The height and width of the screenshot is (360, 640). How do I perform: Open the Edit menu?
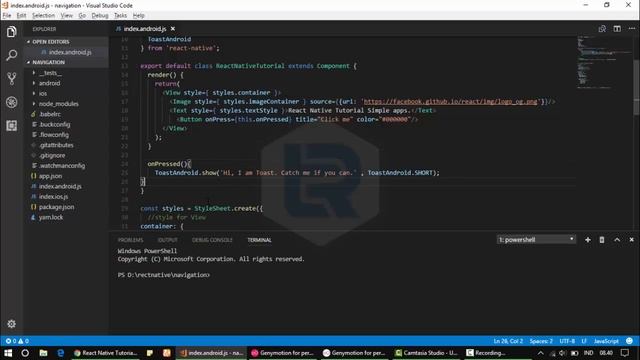(21, 16)
